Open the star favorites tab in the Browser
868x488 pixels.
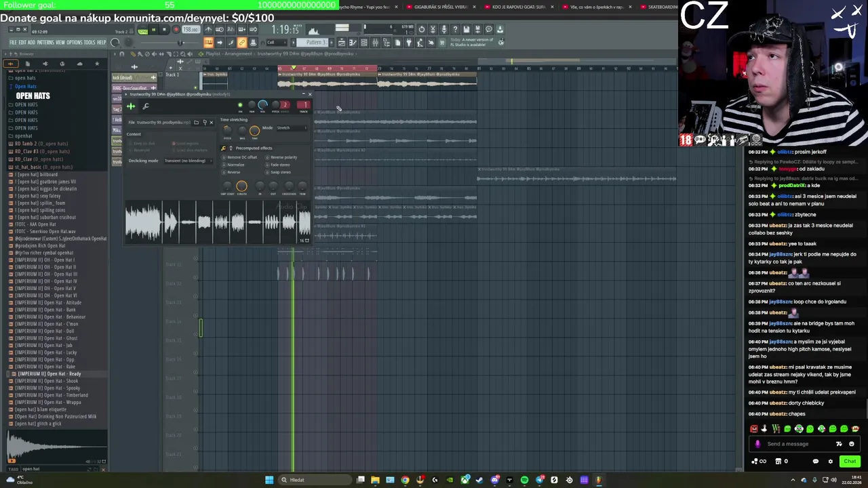pyautogui.click(x=97, y=64)
